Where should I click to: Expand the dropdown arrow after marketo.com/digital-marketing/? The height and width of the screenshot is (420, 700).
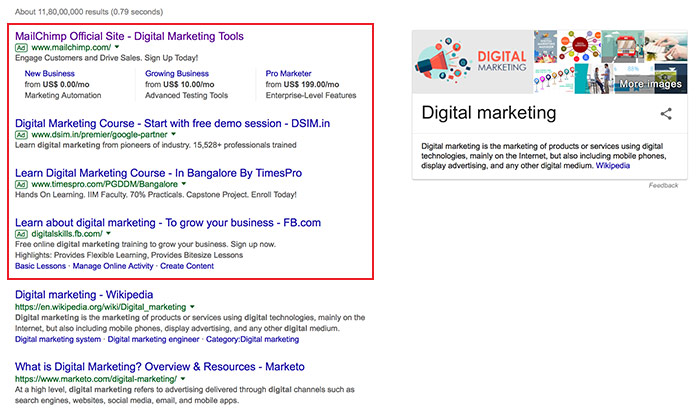coord(183,378)
